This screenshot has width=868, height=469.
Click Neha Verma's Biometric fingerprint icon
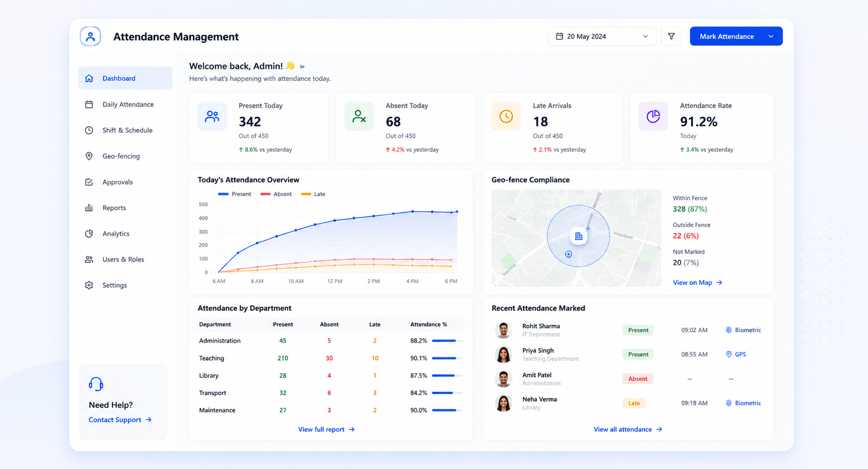pos(729,403)
